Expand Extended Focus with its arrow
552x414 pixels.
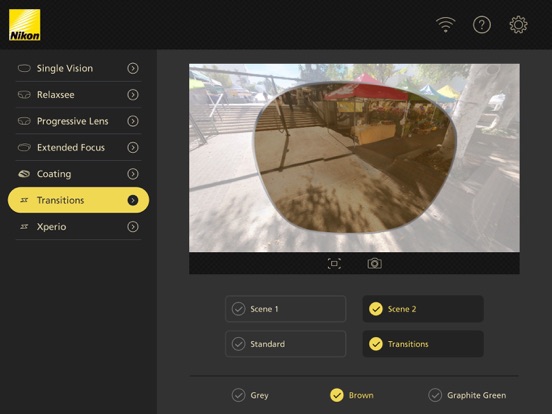tap(133, 147)
